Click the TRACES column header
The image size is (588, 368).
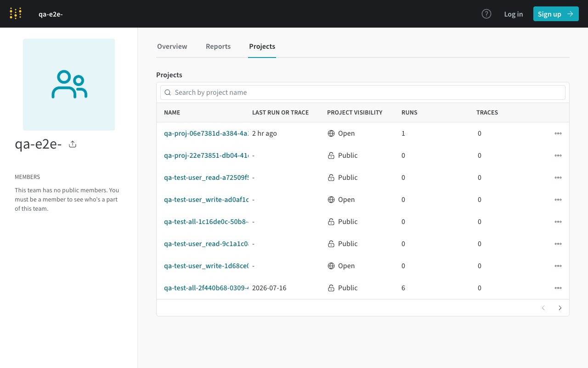(487, 113)
